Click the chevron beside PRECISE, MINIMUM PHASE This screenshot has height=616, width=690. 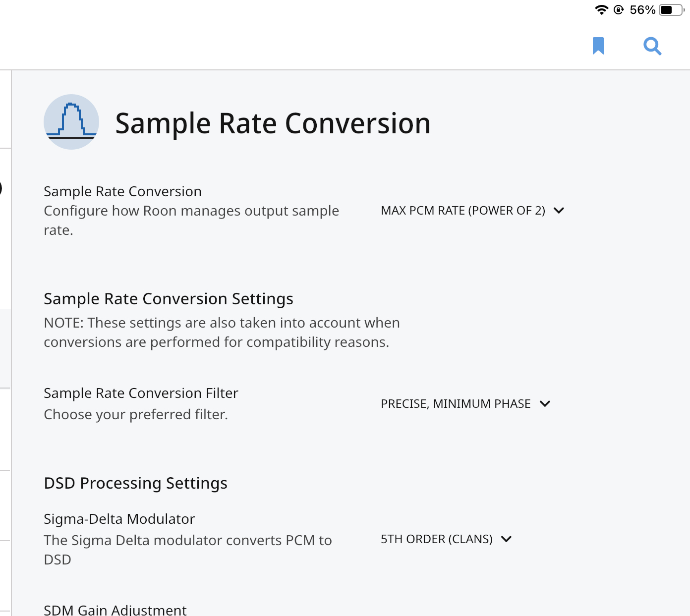point(545,404)
